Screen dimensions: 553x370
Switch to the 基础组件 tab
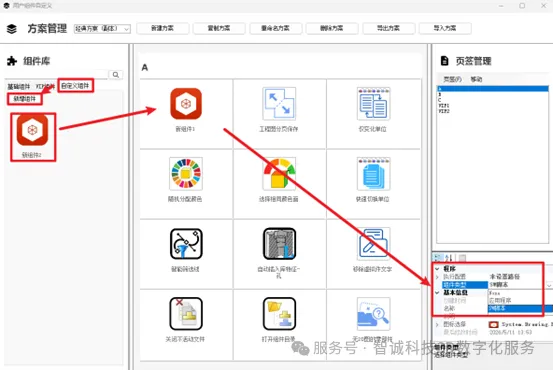[x=19, y=86]
